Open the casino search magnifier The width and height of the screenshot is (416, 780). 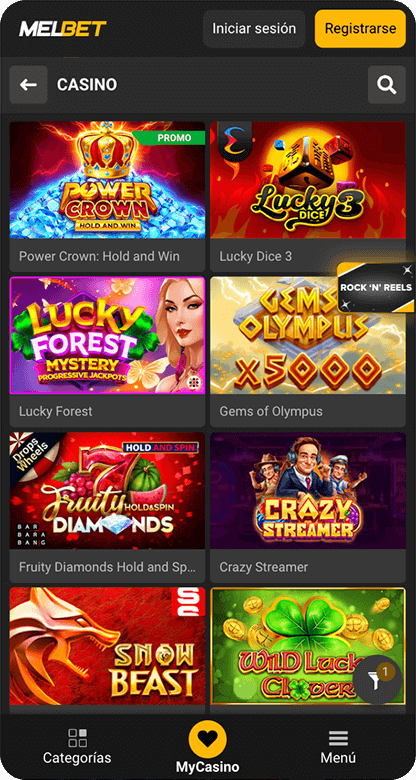point(387,85)
